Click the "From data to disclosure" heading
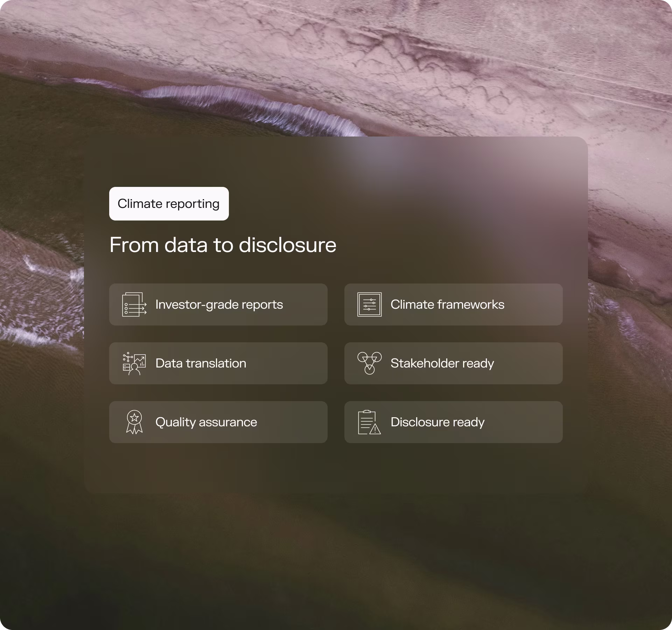The image size is (672, 630). click(223, 245)
